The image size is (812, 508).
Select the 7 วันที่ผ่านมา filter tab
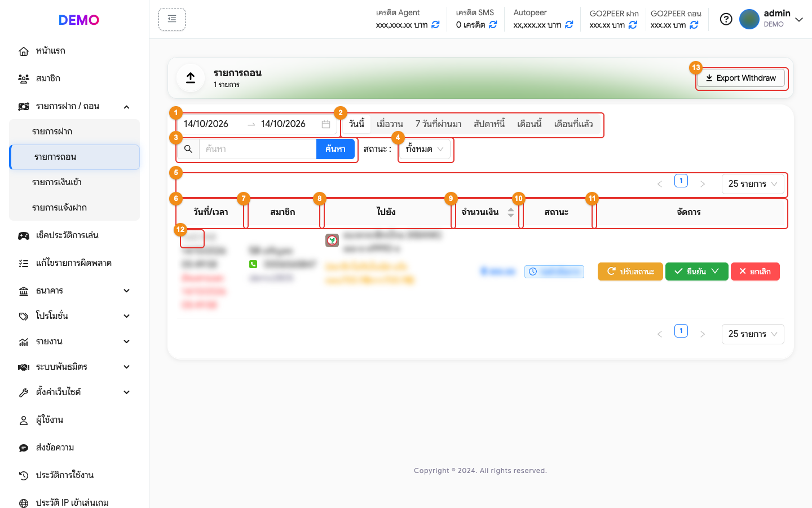[439, 124]
